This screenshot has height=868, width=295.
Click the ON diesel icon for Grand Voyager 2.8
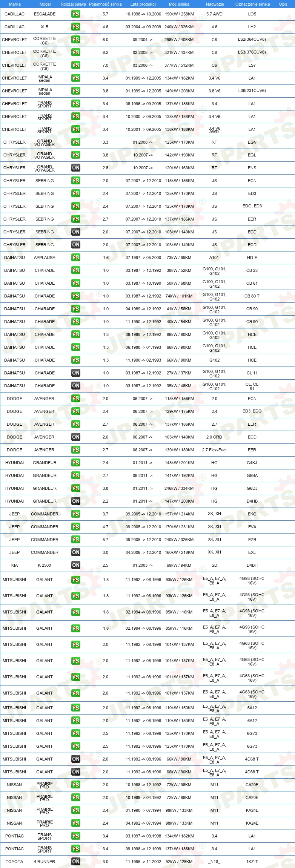pos(75,168)
